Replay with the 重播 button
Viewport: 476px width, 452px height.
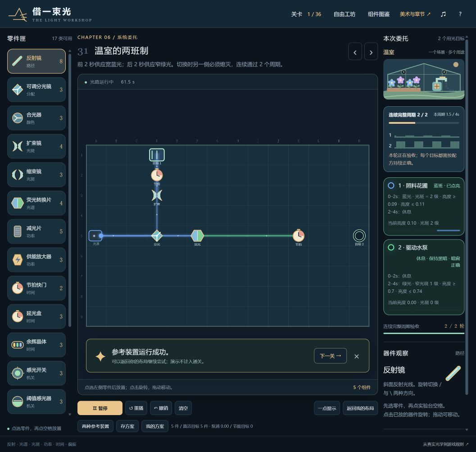tap(136, 408)
